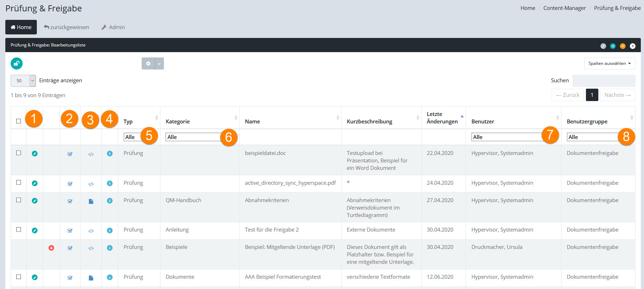Viewport: 644px width, 289px height.
Task: Open the Spalten auswählen dropdown
Action: (x=609, y=63)
